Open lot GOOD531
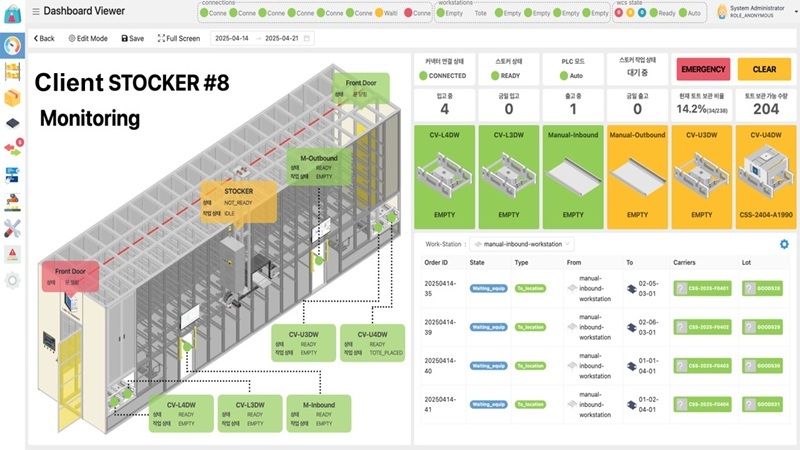 (762, 405)
